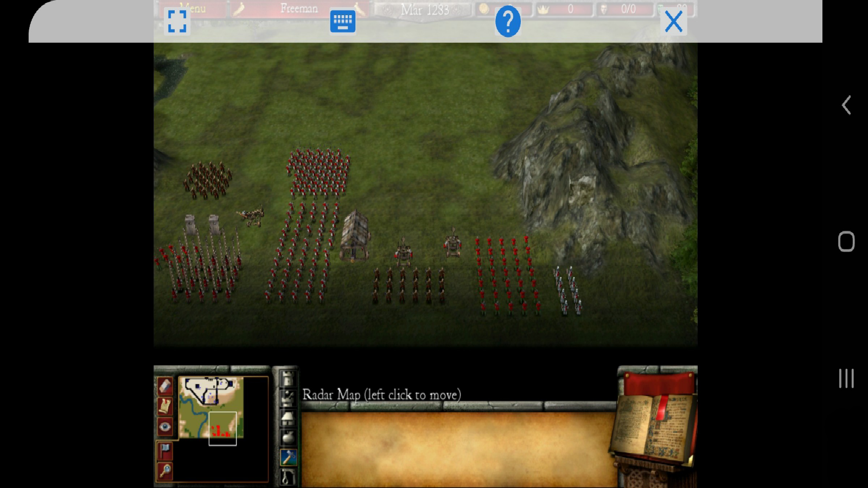Click the magnifying mirror zoom icon

tap(165, 471)
